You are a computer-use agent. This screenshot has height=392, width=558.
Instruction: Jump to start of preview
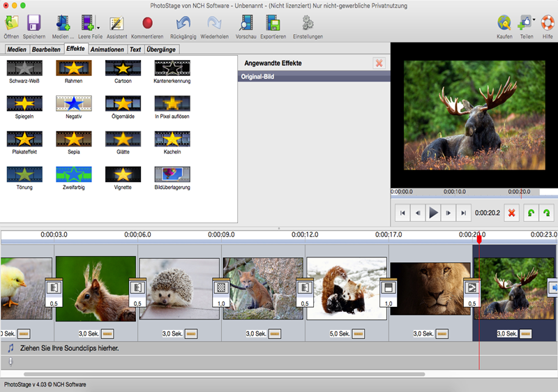coord(402,213)
